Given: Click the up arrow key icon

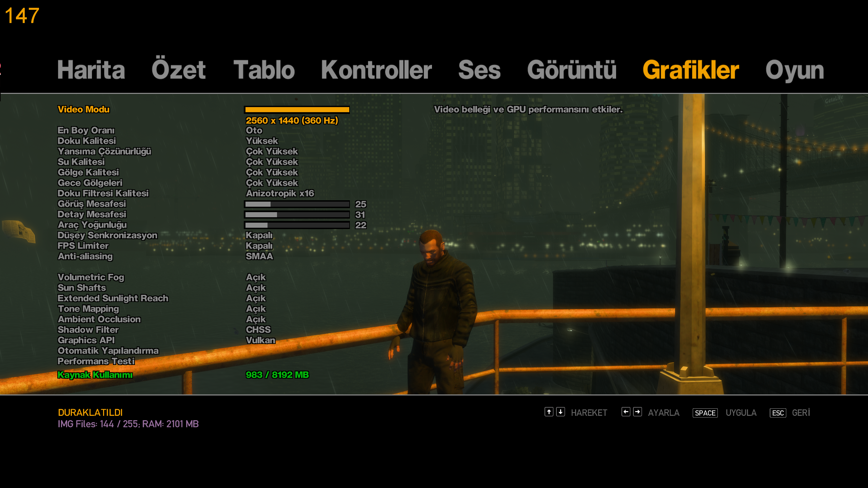Looking at the screenshot, I should point(549,412).
